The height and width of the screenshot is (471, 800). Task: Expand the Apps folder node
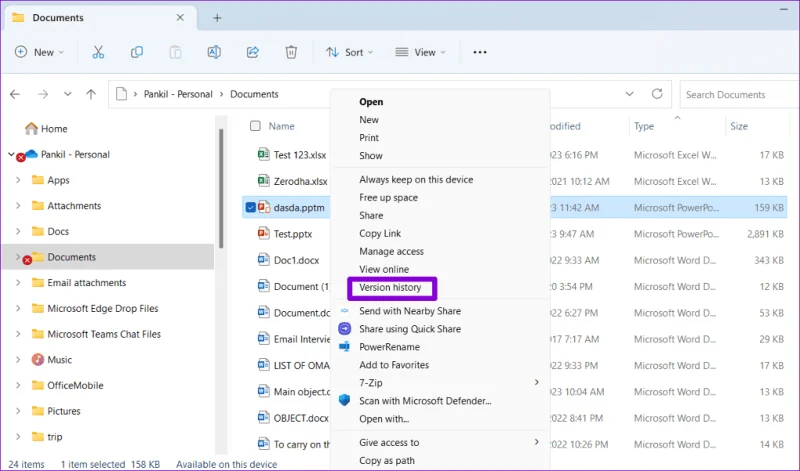coord(18,180)
